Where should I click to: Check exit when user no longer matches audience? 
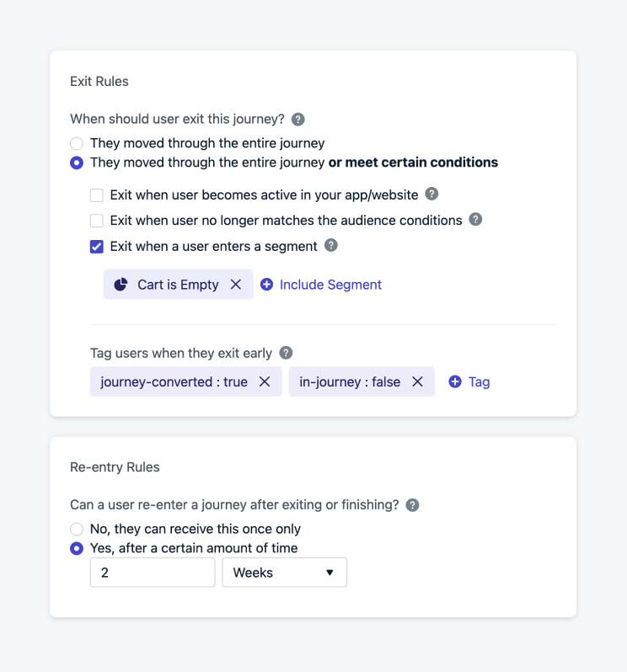point(97,221)
